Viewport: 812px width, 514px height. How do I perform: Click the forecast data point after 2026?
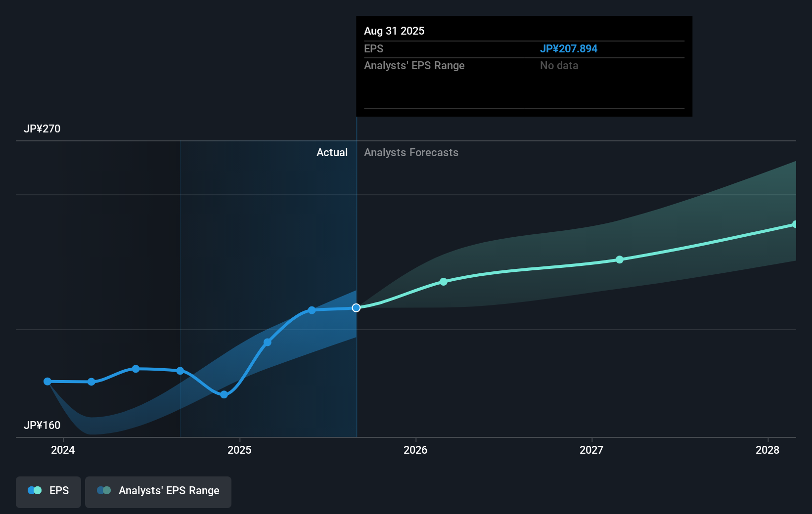coord(443,282)
